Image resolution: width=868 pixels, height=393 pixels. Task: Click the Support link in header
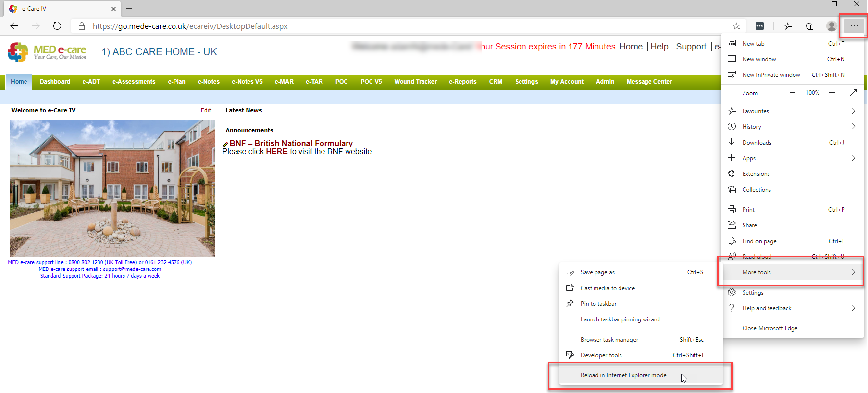691,47
